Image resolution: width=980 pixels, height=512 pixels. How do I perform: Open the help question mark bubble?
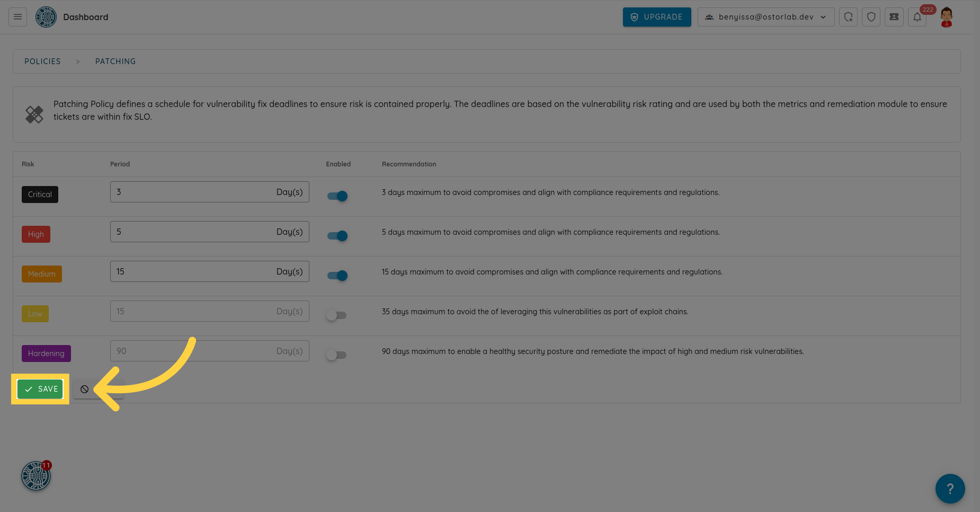pyautogui.click(x=950, y=488)
